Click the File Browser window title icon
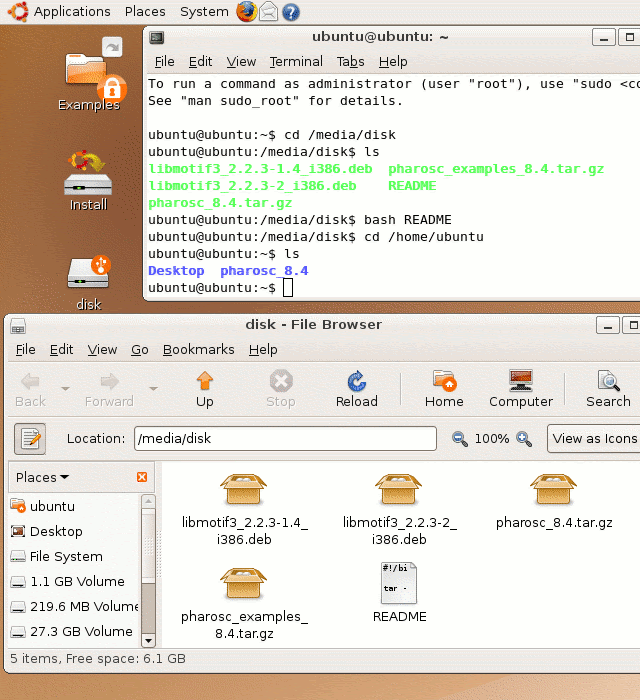This screenshot has height=700, width=640. [18, 326]
